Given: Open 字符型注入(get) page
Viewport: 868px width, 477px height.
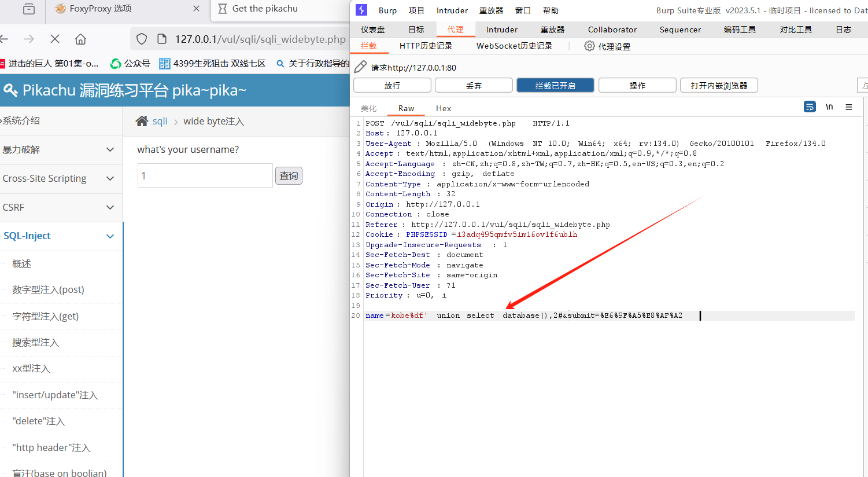Looking at the screenshot, I should pyautogui.click(x=45, y=317).
